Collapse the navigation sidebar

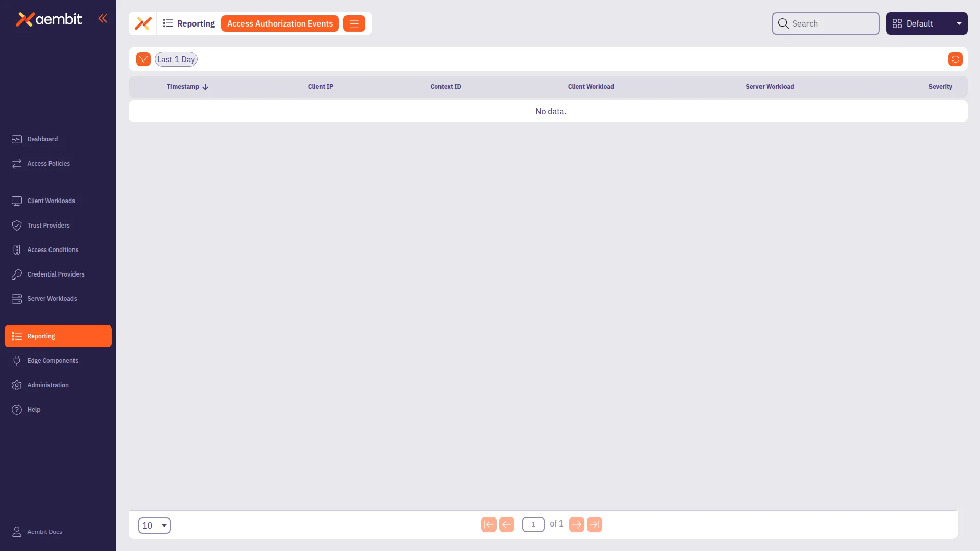(103, 18)
